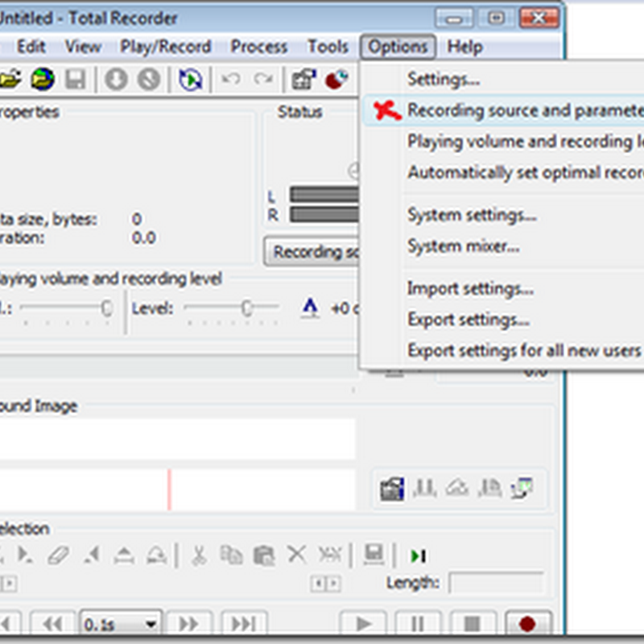Click the Redo arrow icon
644x644 pixels.
click(263, 78)
